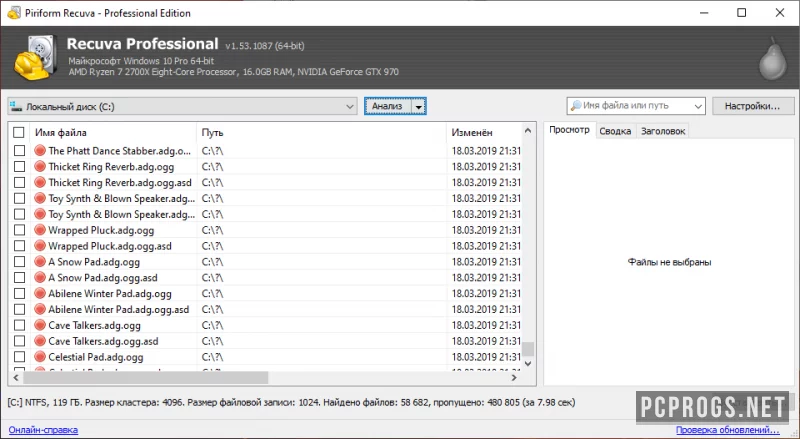This screenshot has height=439, width=800.
Task: Click red status dot for A Snow Pad.adg.ogg.asd
Action: (x=40, y=277)
